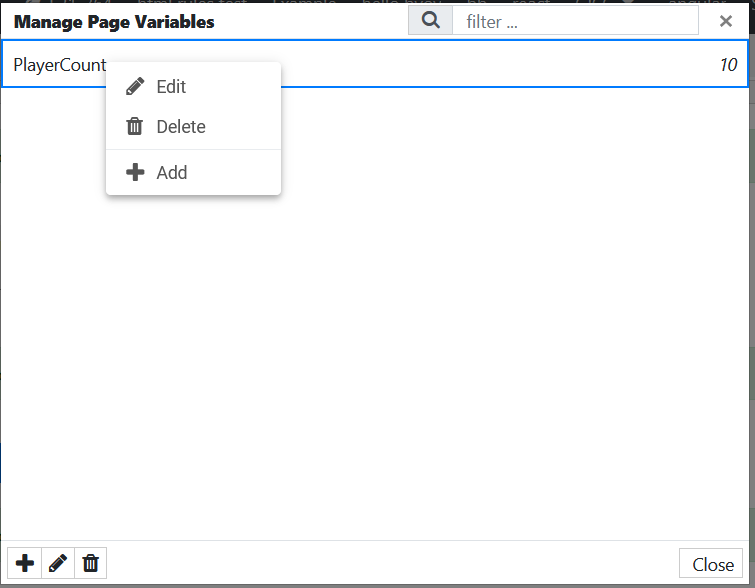Click header space between title and search
The width and height of the screenshot is (755, 588).
click(311, 21)
